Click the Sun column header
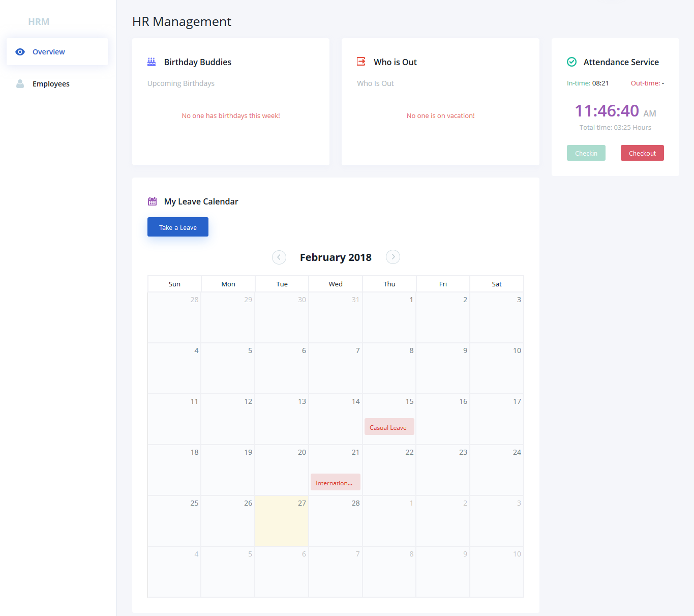The image size is (694, 616). (x=174, y=284)
